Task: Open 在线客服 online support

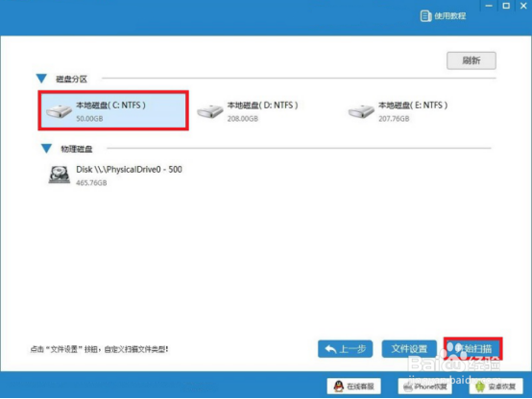Action: [x=354, y=387]
